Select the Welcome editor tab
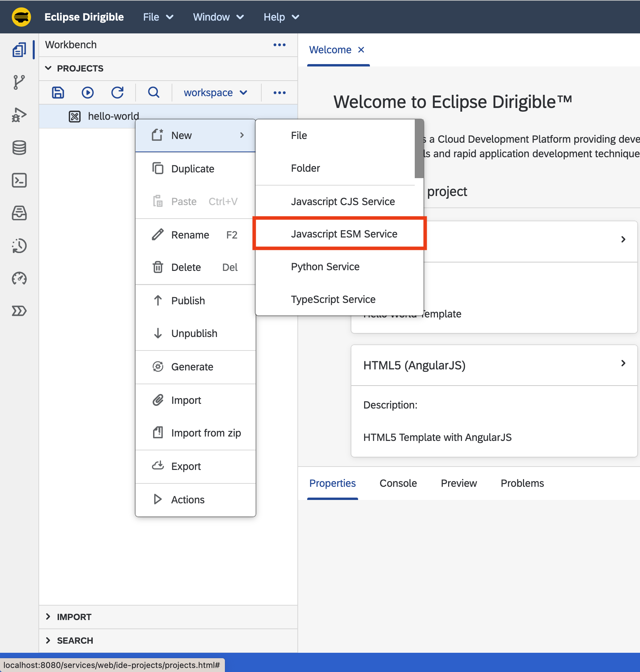Screen dimensions: 640x672 pyautogui.click(x=330, y=50)
